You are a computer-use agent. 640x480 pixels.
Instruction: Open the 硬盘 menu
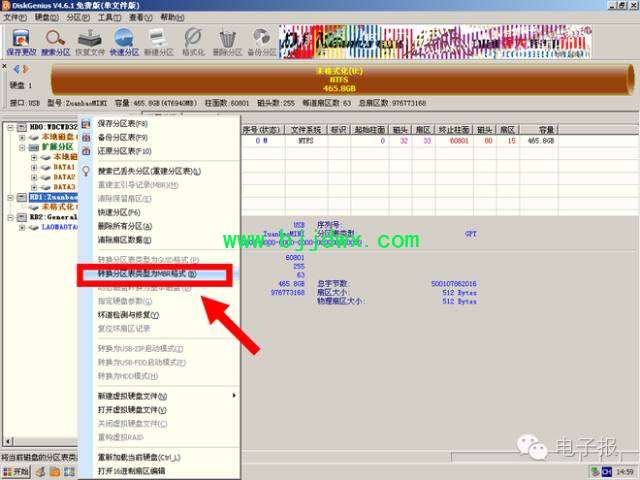47,18
